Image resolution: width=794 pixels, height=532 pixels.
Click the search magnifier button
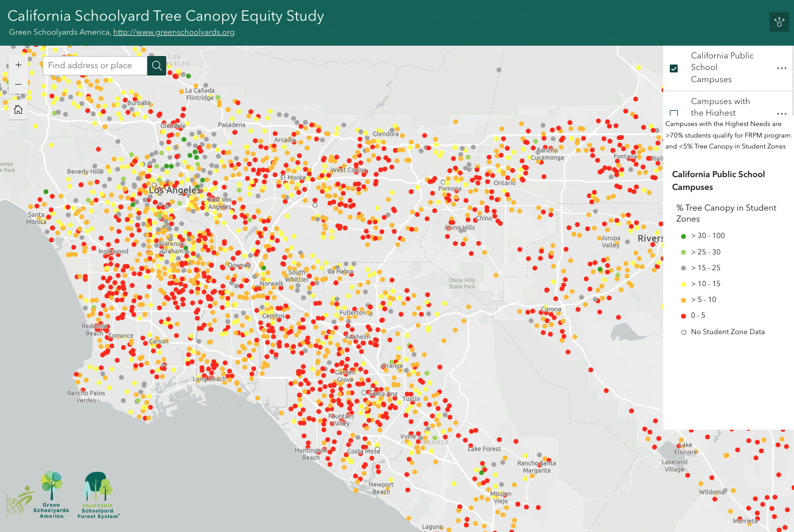pos(157,65)
